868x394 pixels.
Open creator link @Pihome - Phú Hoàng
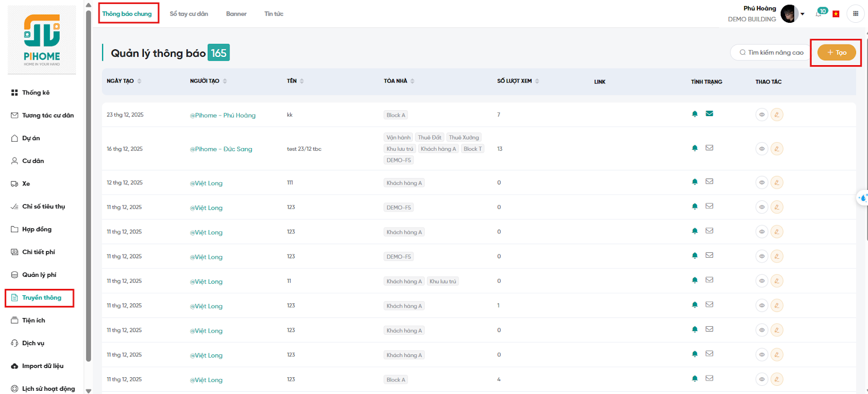coord(222,115)
